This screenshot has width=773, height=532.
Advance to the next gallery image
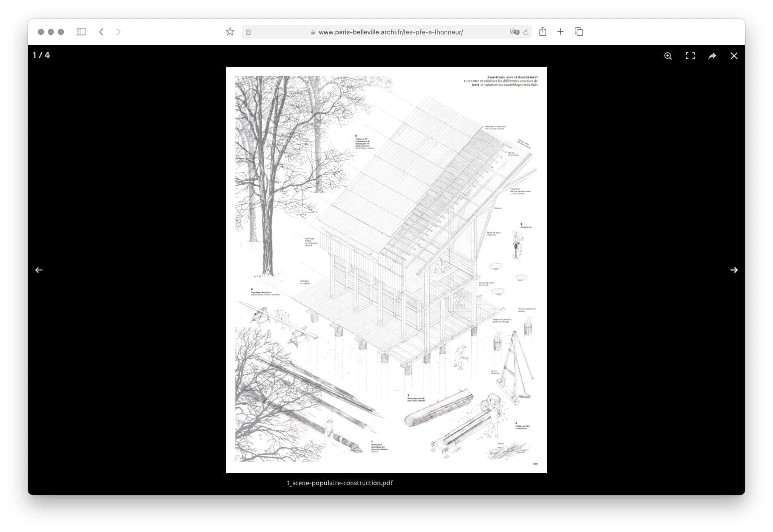(734, 270)
